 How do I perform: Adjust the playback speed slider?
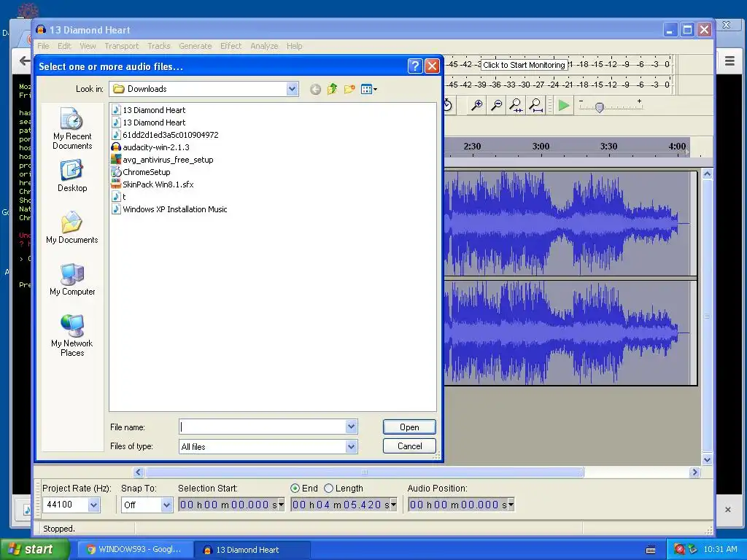point(600,107)
